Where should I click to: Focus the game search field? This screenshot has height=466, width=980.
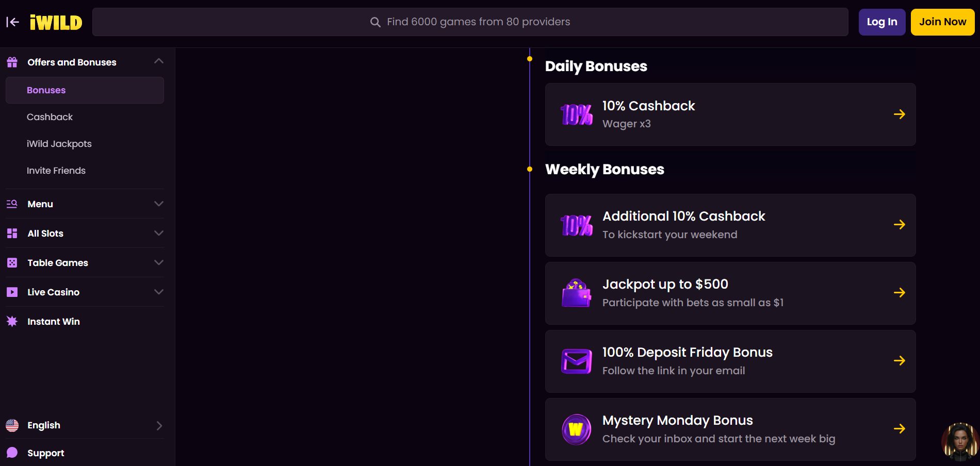tap(470, 22)
